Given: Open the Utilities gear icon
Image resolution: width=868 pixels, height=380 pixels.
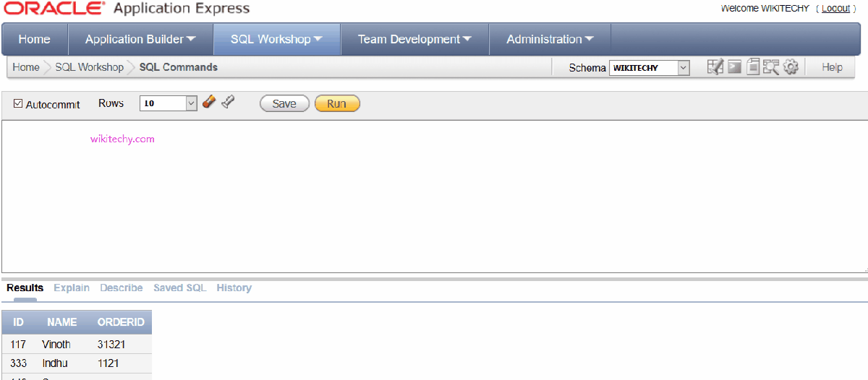Looking at the screenshot, I should (791, 67).
